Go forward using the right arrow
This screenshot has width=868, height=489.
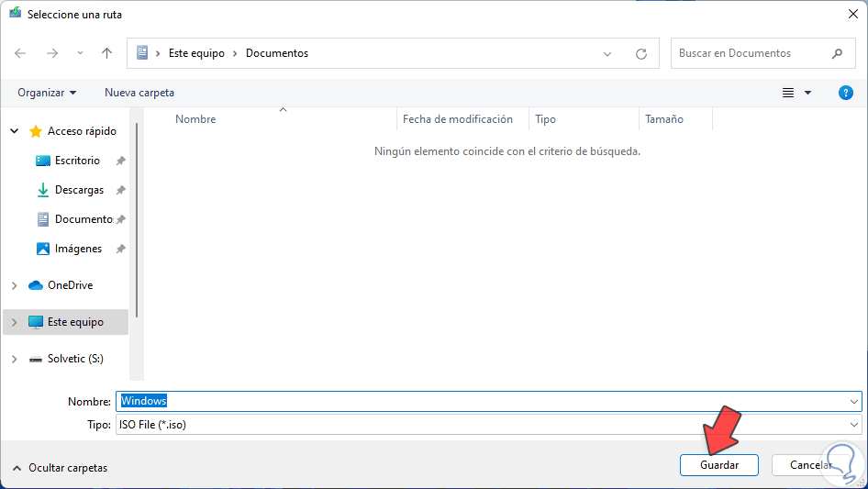tap(52, 53)
